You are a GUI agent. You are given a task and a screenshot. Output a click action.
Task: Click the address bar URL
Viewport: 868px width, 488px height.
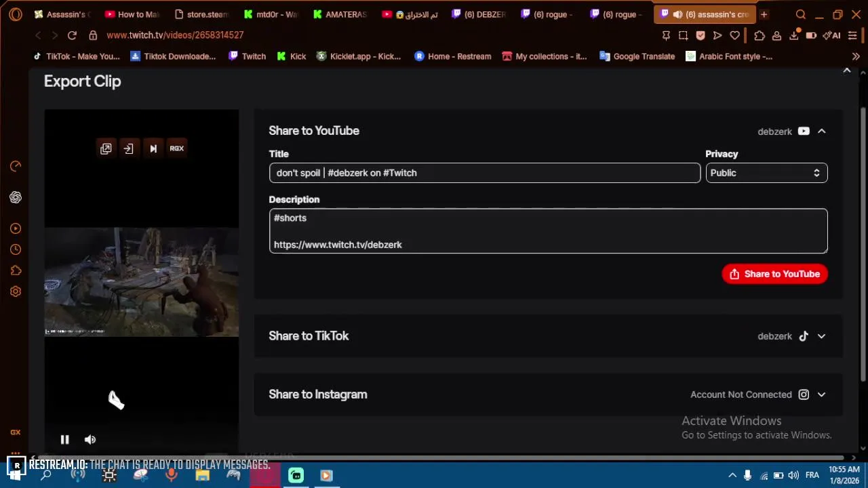point(175,35)
